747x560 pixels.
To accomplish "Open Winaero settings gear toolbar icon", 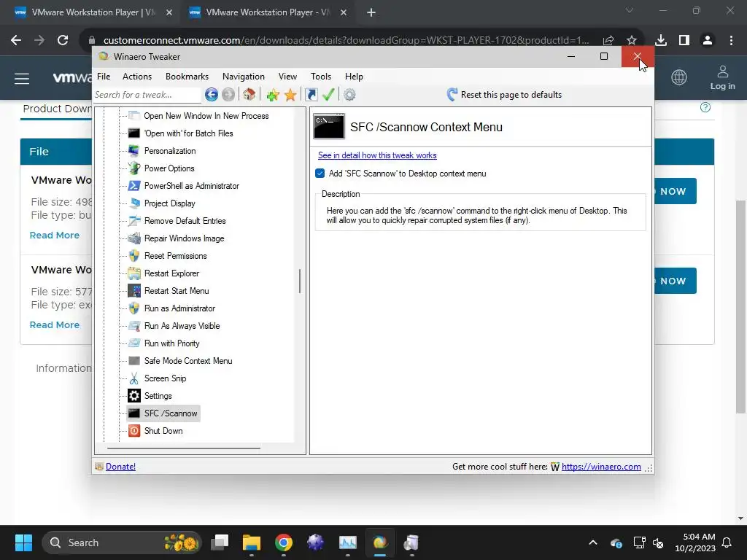I will point(349,95).
